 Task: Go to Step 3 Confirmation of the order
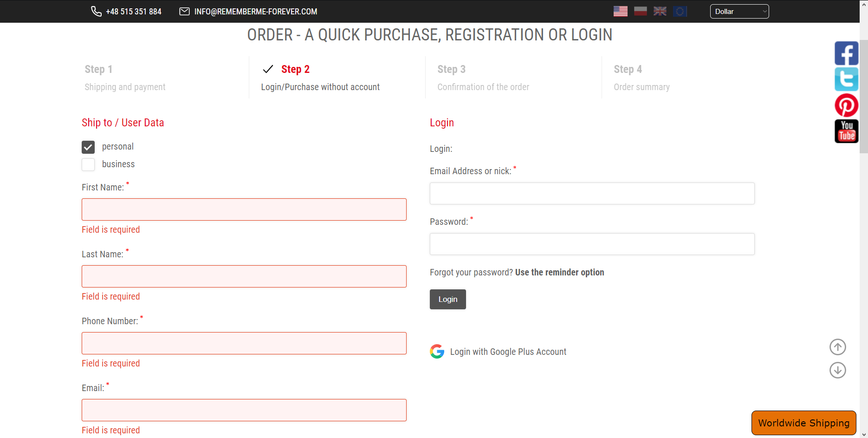pos(483,78)
